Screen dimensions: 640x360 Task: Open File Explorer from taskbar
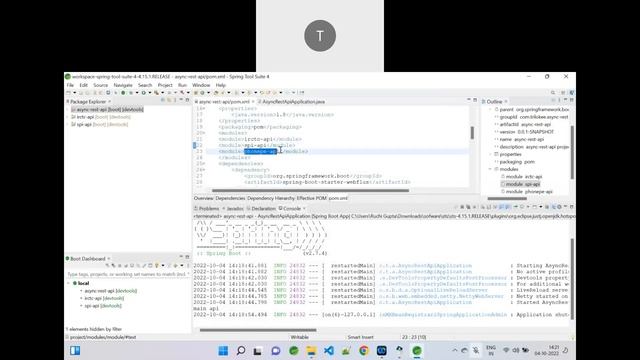point(311,351)
